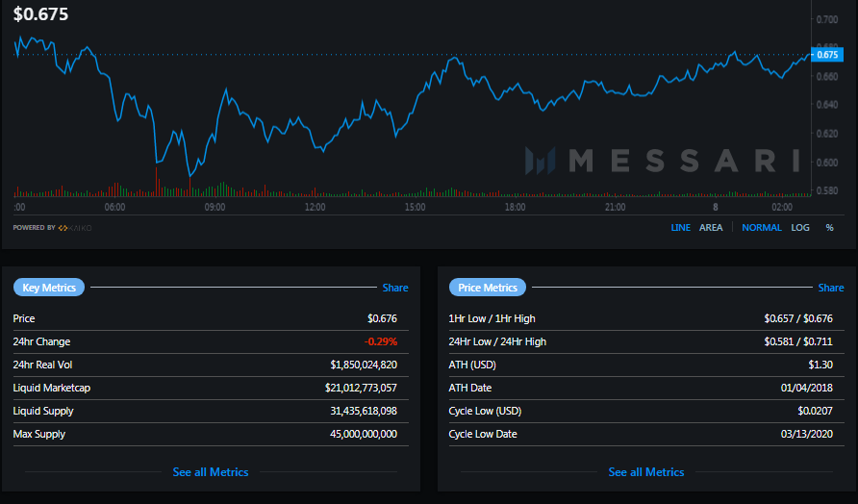858x504 pixels.
Task: Open See all Metrics under Price Metrics
Action: point(646,472)
